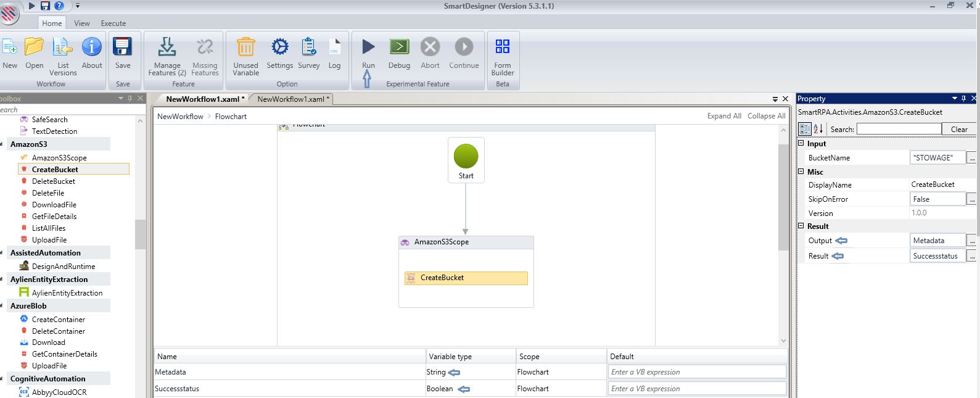Viewport: 980px width, 398px height.
Task: Open the Survey clipboard icon
Action: 308,48
